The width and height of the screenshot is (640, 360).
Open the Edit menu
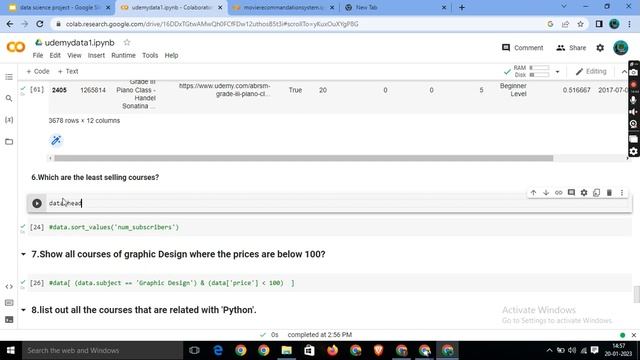tap(55, 56)
